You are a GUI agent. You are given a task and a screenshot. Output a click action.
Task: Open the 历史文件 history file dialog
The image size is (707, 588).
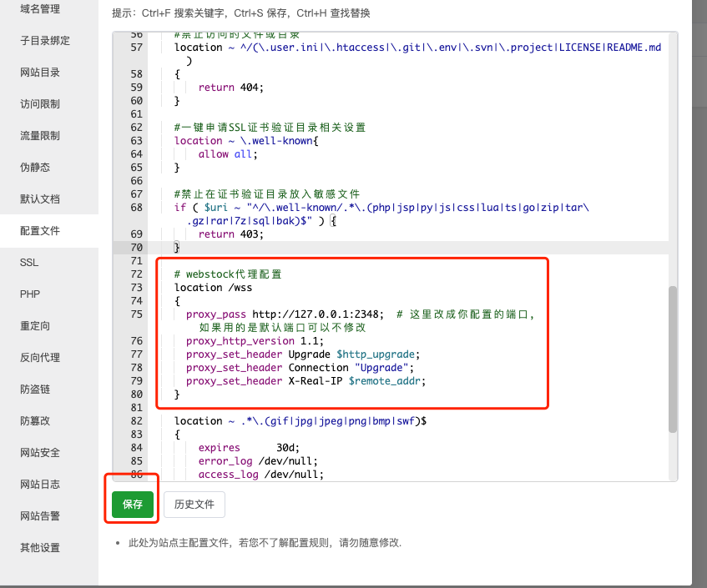pyautogui.click(x=194, y=505)
